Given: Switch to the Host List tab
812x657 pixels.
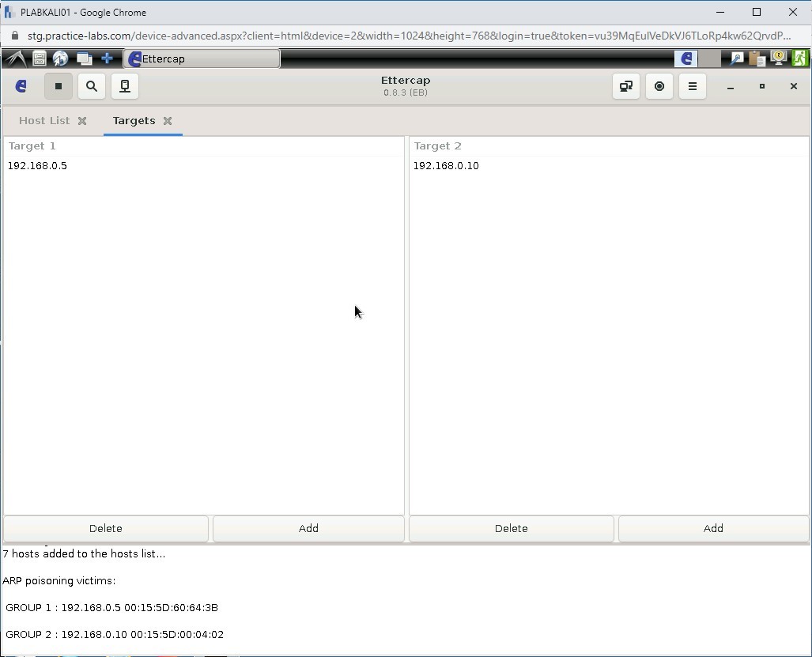Looking at the screenshot, I should tap(43, 120).
